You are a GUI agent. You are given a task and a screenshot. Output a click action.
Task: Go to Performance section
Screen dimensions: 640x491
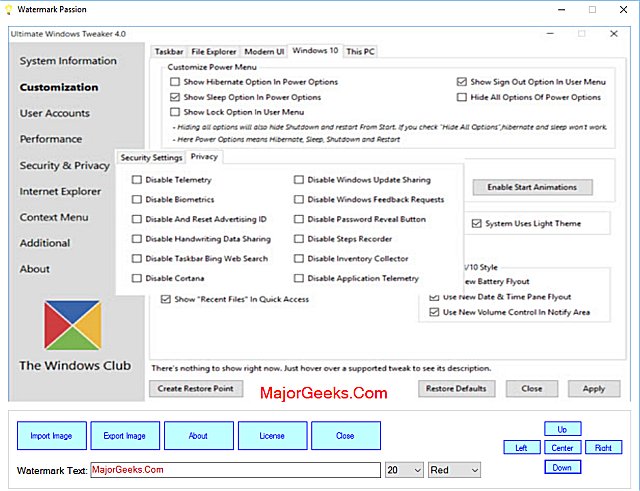click(x=51, y=139)
